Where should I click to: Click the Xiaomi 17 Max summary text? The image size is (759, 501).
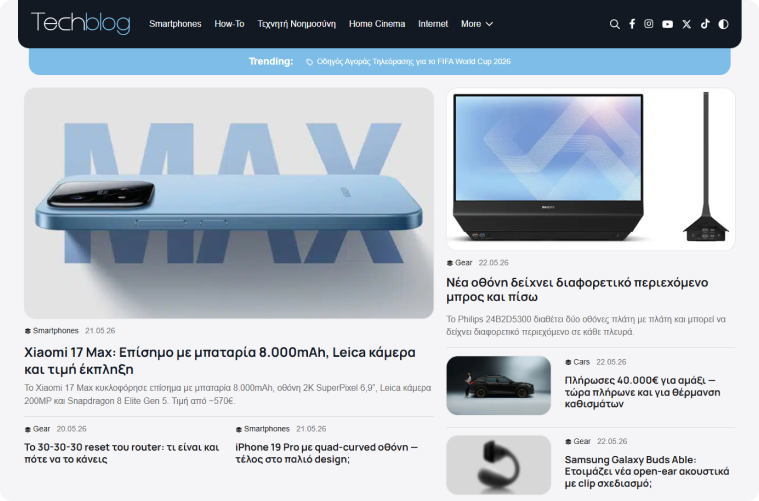coord(228,395)
